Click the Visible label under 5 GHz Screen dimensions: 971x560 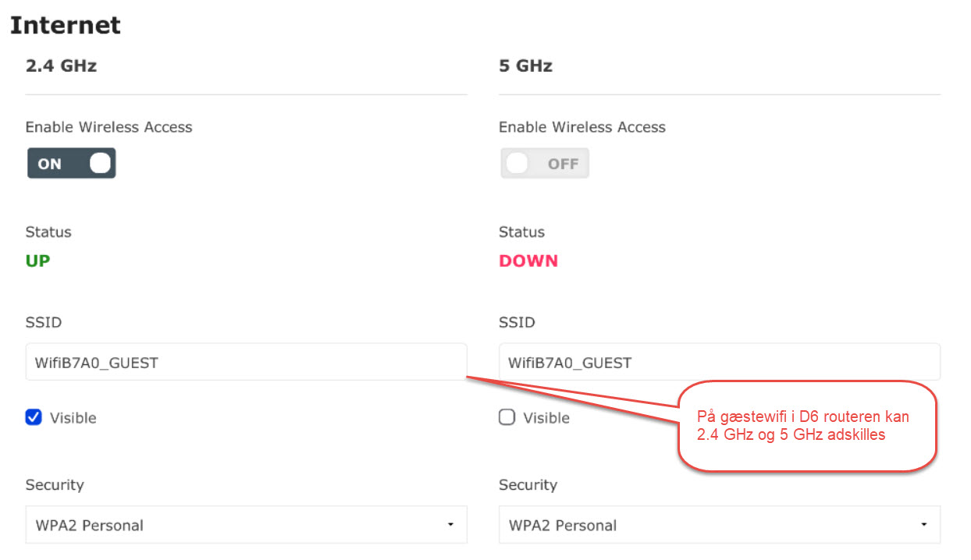pyautogui.click(x=546, y=418)
